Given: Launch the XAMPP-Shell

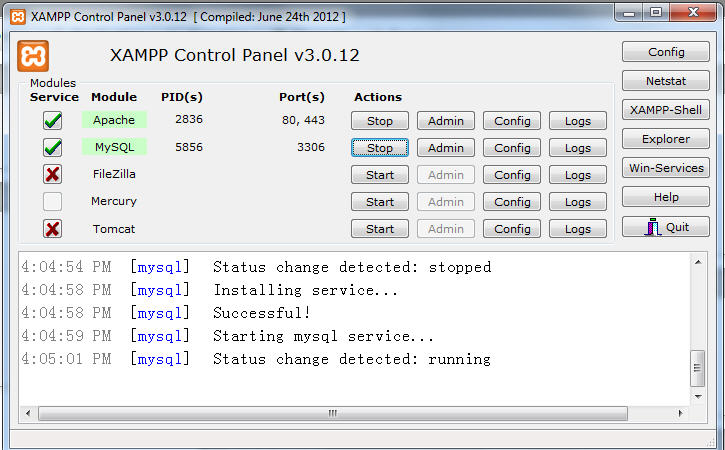Looking at the screenshot, I should click(x=666, y=110).
